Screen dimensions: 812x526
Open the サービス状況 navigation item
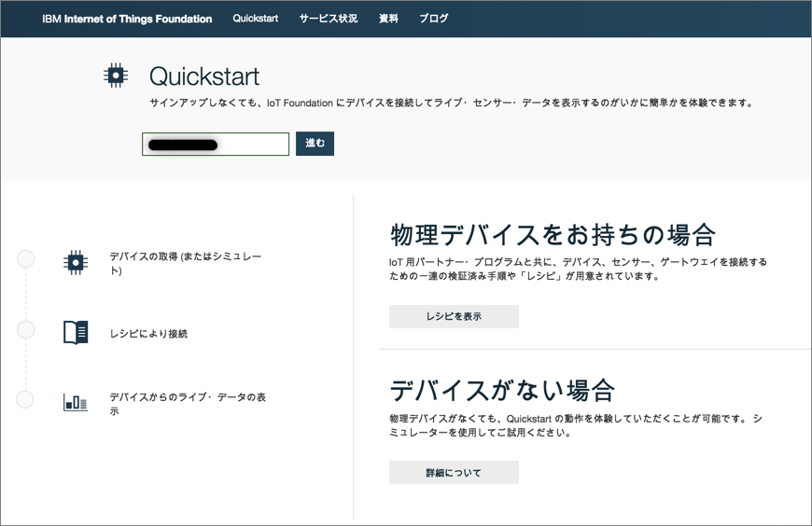329,18
